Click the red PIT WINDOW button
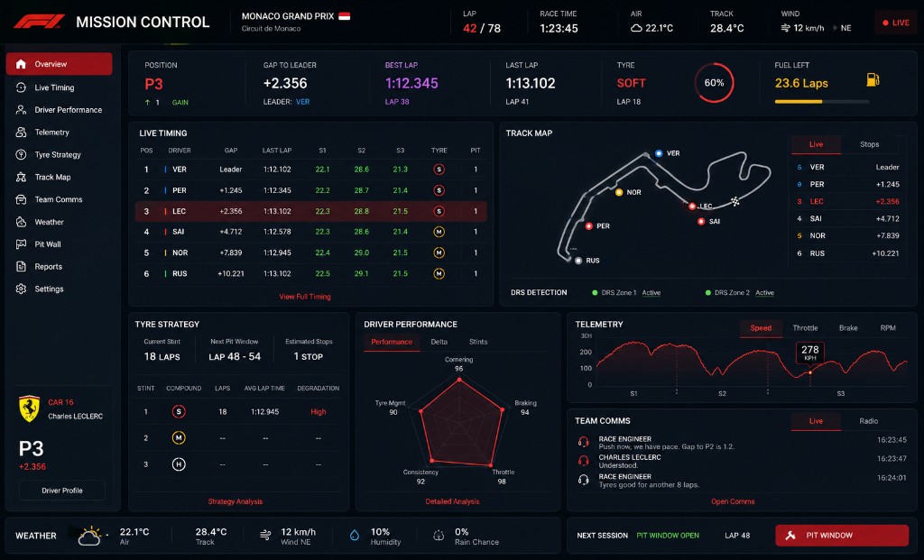 pos(842,536)
